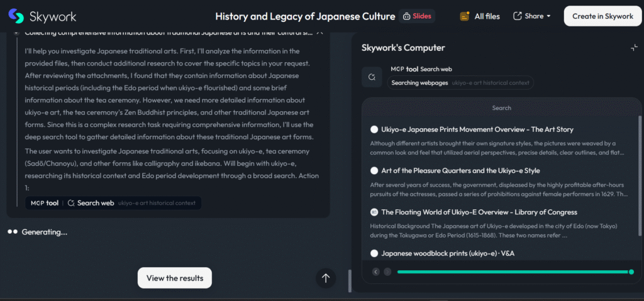Open the All files folder icon
Screen dimensions: 644x301
(465, 16)
